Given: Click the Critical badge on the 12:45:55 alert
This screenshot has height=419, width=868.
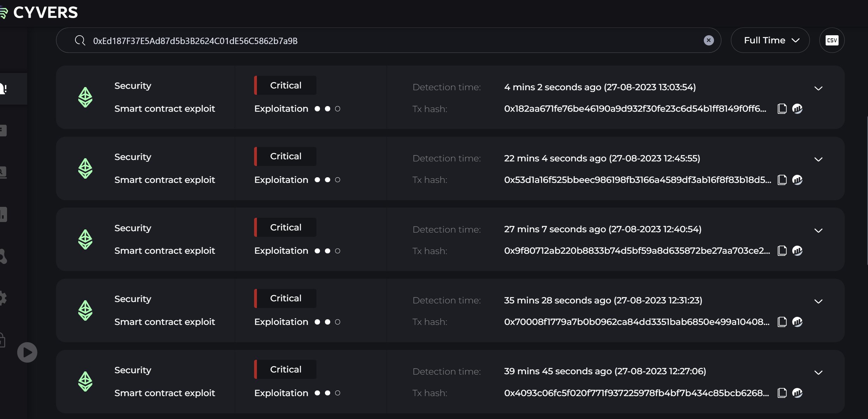Looking at the screenshot, I should point(285,156).
